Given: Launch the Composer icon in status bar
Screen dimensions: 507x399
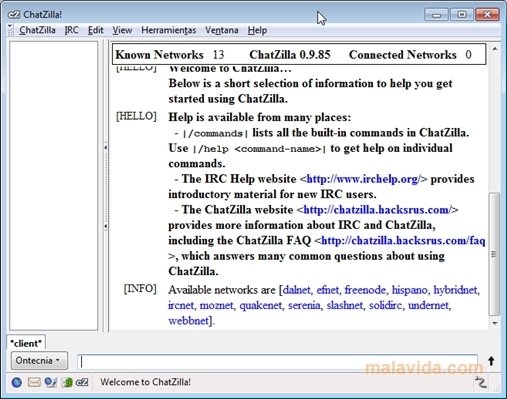Looking at the screenshot, I should [x=51, y=382].
